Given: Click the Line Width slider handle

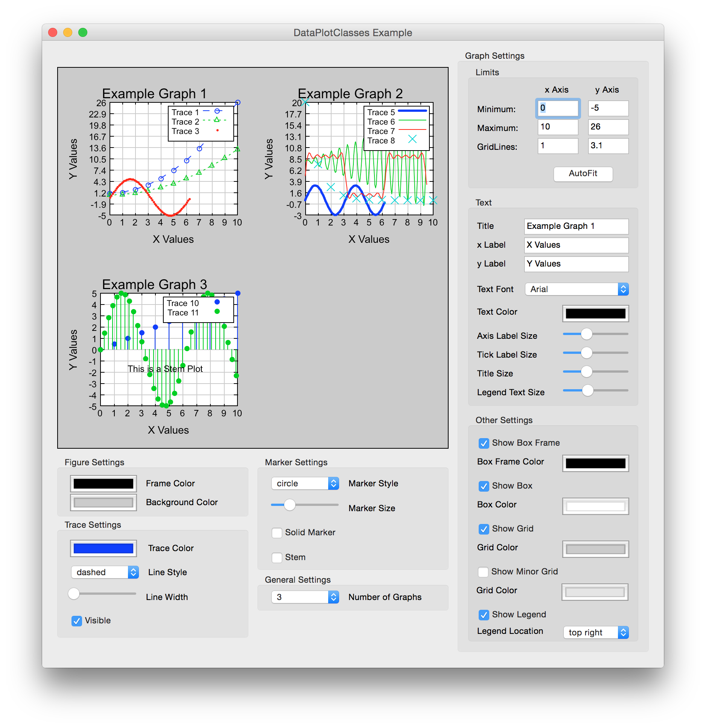Looking at the screenshot, I should [74, 594].
